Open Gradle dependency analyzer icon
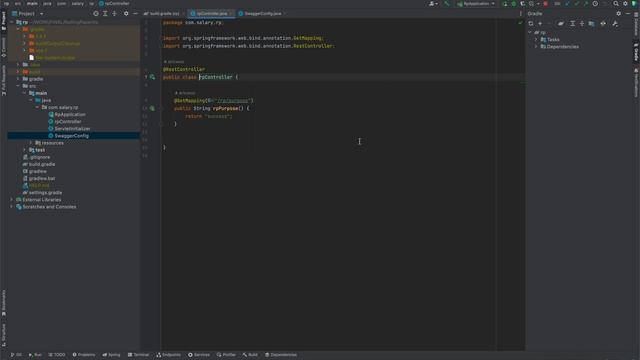640x360 pixels. (591, 24)
